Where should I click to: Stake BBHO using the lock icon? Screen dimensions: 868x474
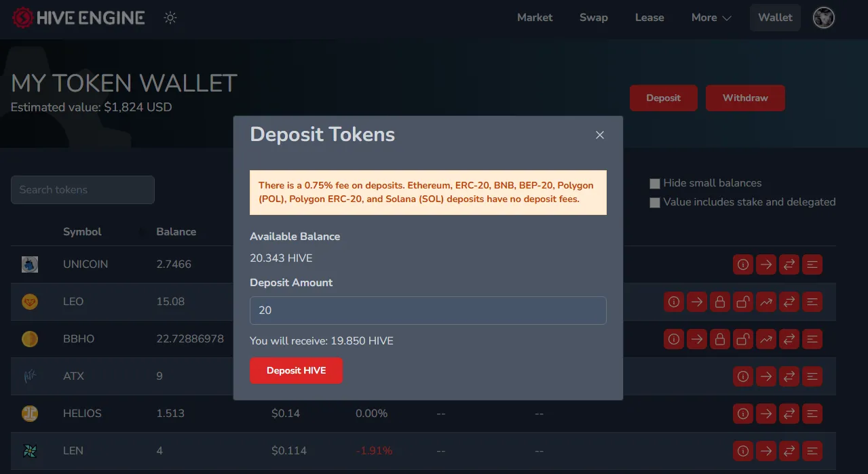coord(720,339)
